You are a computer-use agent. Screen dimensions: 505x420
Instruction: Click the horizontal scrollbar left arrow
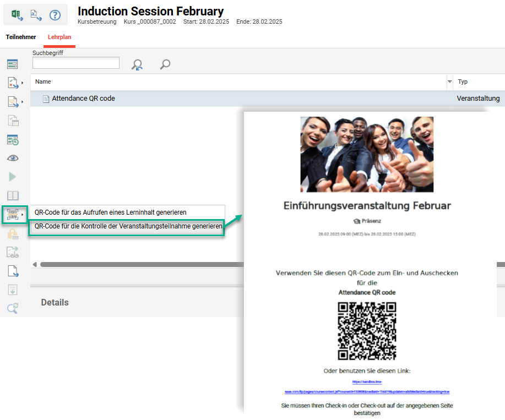[35, 265]
